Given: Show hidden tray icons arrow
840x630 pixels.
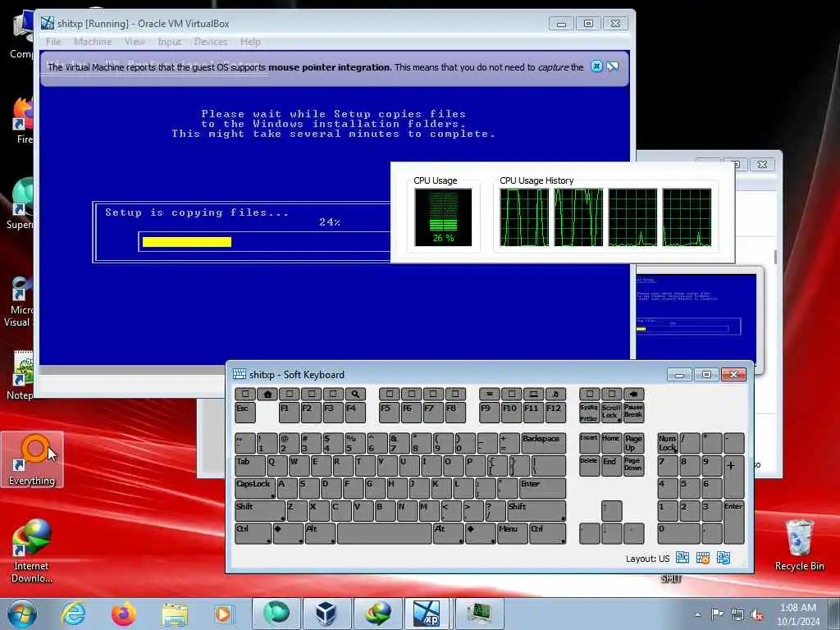Looking at the screenshot, I should pos(697,615).
